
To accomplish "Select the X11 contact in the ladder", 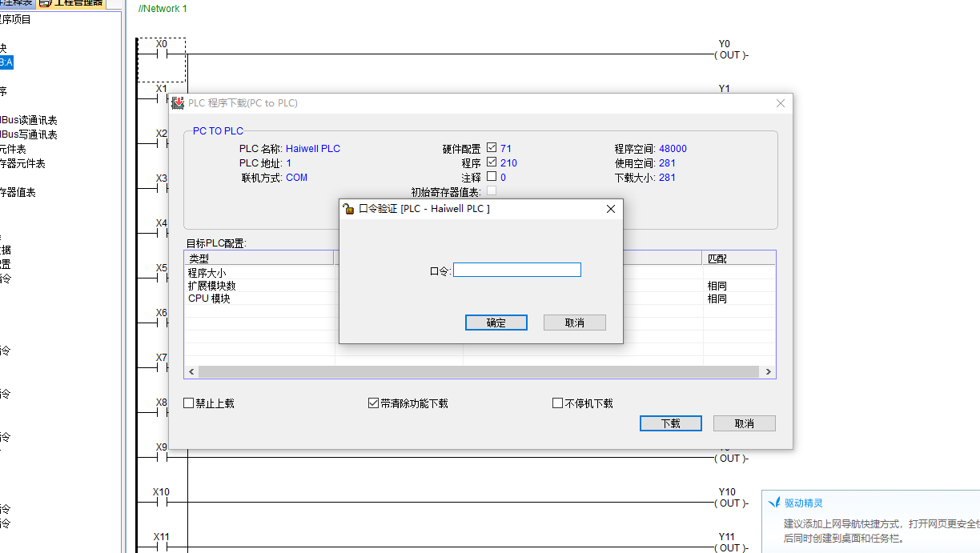I will (x=162, y=547).
